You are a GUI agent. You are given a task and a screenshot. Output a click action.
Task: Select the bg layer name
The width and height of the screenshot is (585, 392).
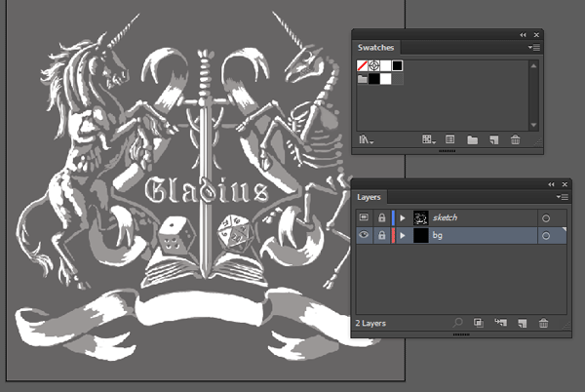(x=437, y=235)
